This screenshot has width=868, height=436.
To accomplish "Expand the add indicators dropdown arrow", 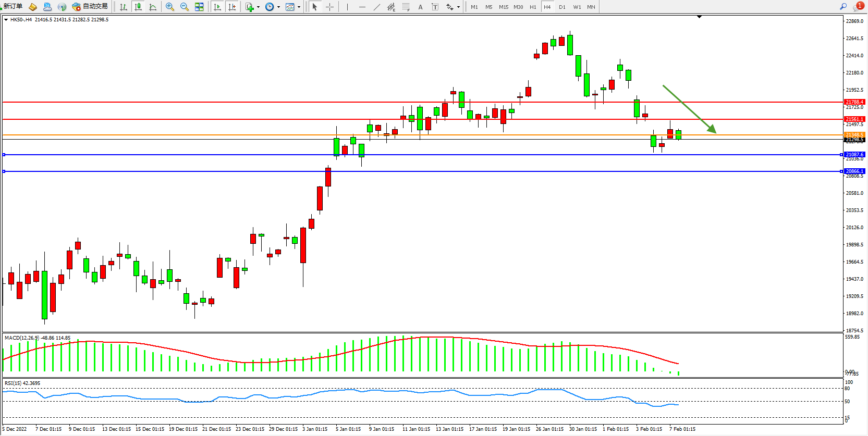I will pyautogui.click(x=258, y=7).
